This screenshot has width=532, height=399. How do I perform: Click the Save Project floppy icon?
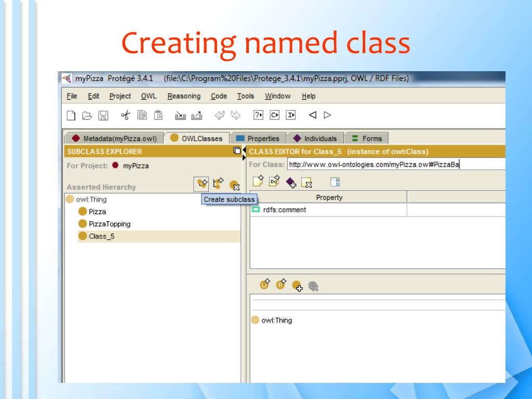(x=103, y=116)
